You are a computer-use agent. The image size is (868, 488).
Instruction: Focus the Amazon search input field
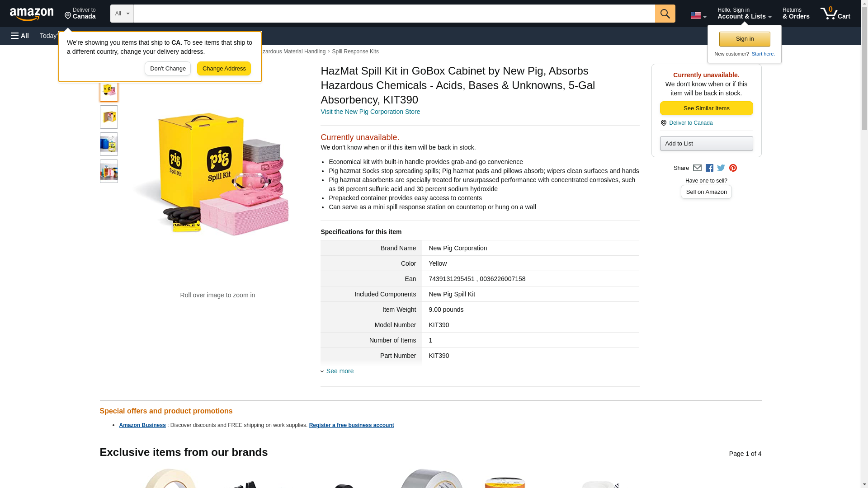coord(394,14)
